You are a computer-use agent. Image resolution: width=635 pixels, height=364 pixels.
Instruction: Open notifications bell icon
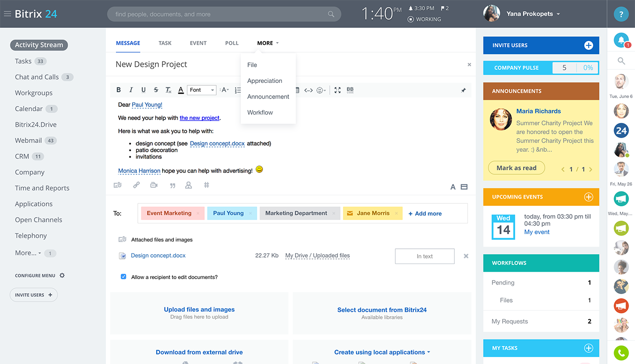(621, 41)
